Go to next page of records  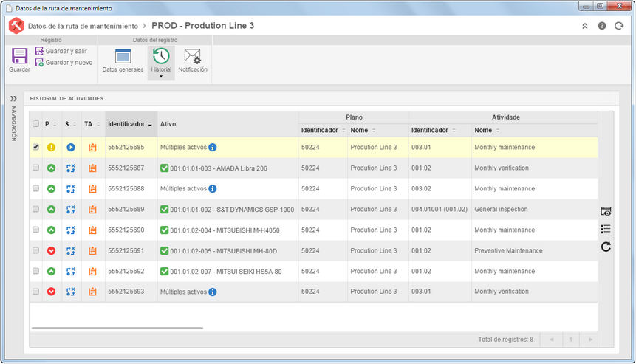(x=590, y=340)
